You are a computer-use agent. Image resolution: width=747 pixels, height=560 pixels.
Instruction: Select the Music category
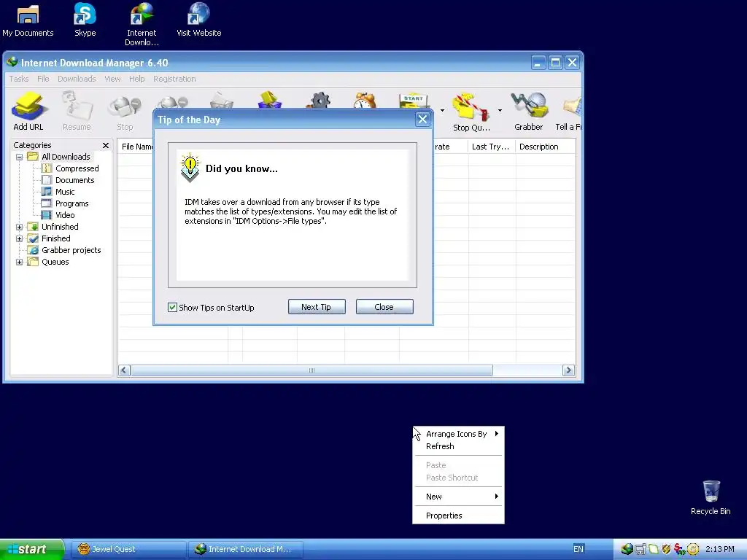(x=65, y=192)
